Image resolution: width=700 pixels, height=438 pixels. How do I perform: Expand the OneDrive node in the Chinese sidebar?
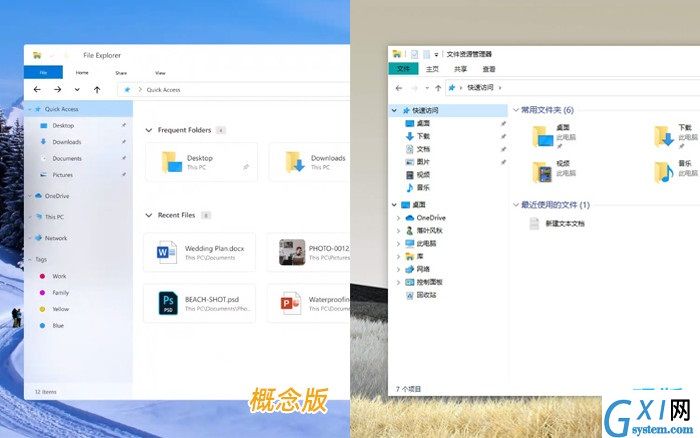click(x=398, y=218)
